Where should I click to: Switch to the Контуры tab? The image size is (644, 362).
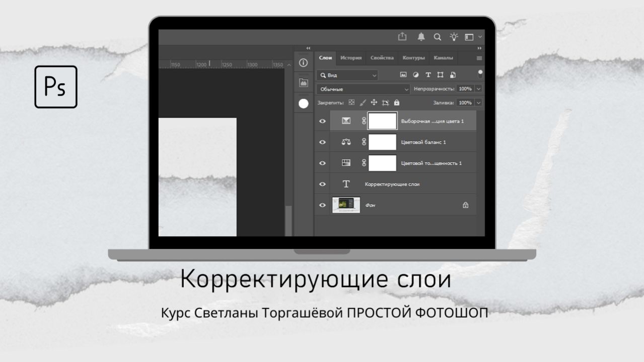(414, 58)
